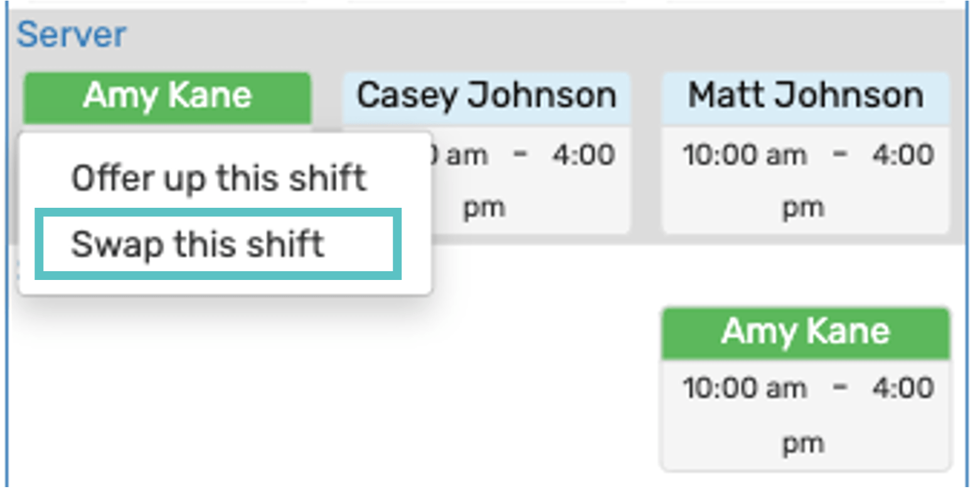Select the Matt Johnson shift header
980x489 pixels.
pyautogui.click(x=806, y=97)
